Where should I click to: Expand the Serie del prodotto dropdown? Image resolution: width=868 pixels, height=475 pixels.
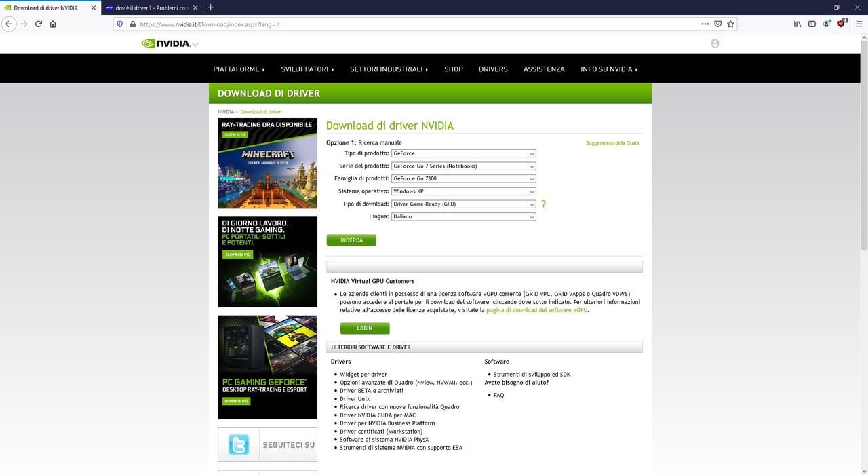point(464,166)
